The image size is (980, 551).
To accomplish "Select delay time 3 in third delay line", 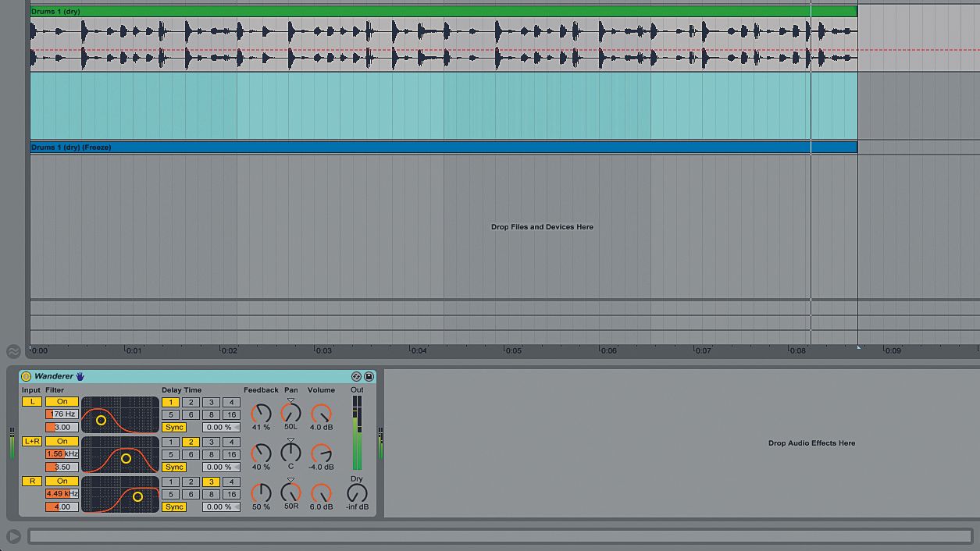I will click(211, 482).
